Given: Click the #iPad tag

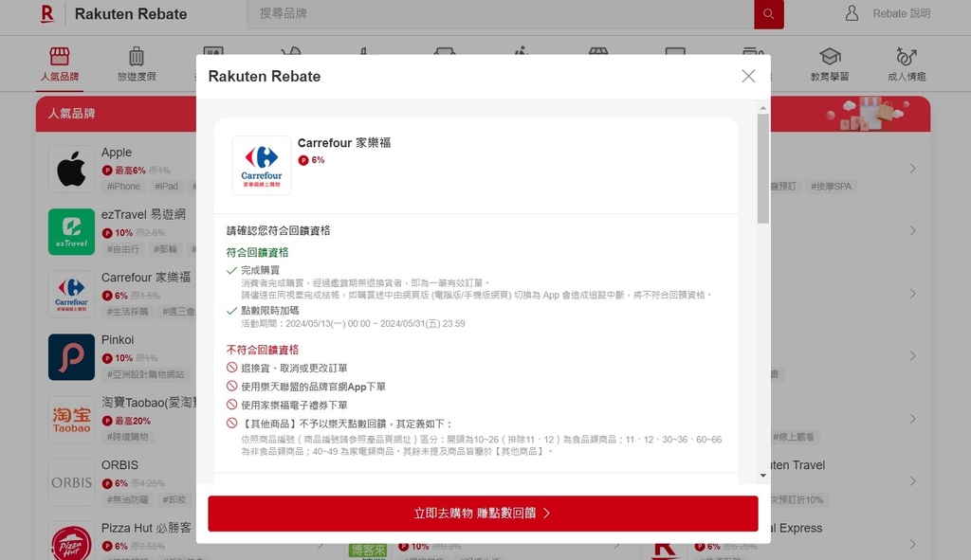Looking at the screenshot, I should click(x=166, y=187).
